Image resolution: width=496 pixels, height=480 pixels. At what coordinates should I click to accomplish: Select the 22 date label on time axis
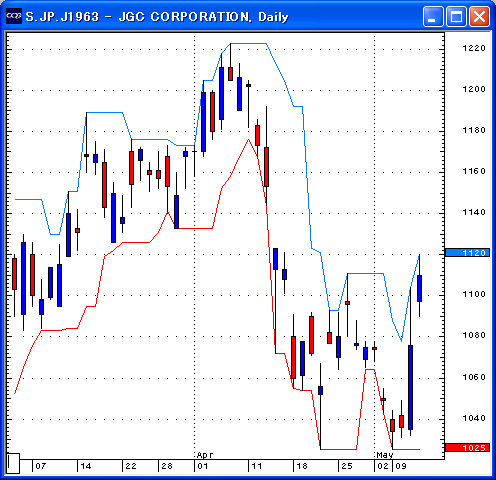coord(131,466)
